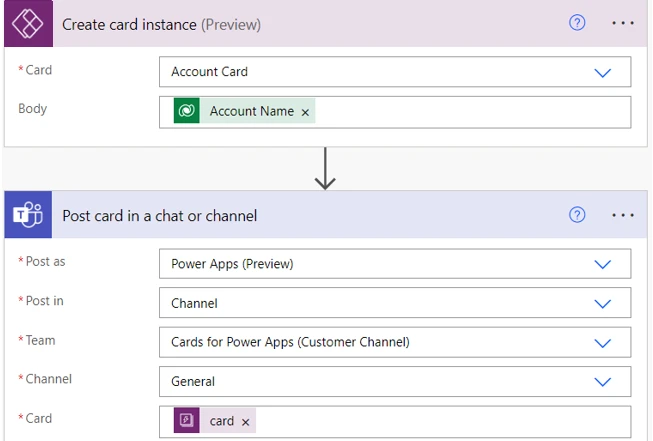Image resolution: width=653 pixels, height=441 pixels.
Task: Expand the Channel General dropdown
Action: pyautogui.click(x=602, y=381)
